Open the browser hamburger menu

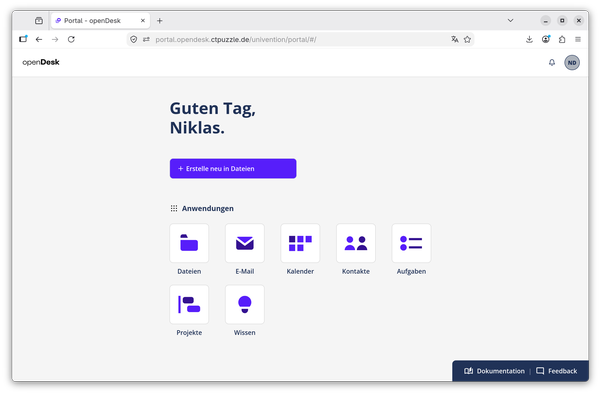[x=578, y=39]
